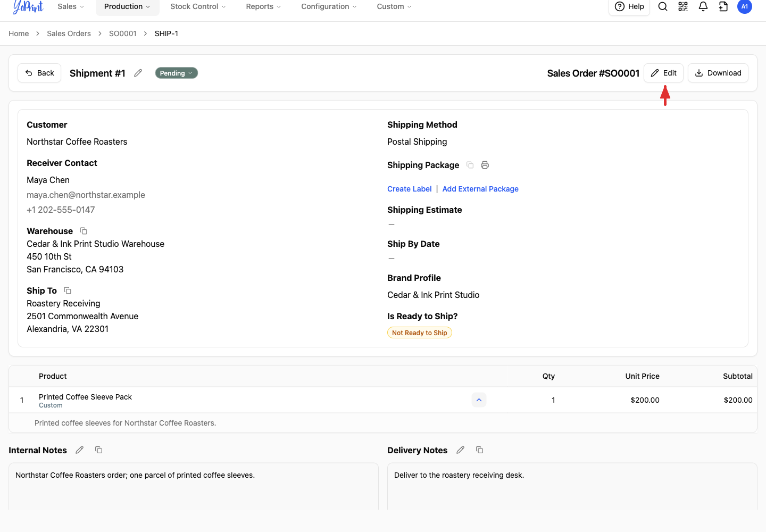Open the search icon in header
This screenshot has width=766, height=532.
pos(663,6)
